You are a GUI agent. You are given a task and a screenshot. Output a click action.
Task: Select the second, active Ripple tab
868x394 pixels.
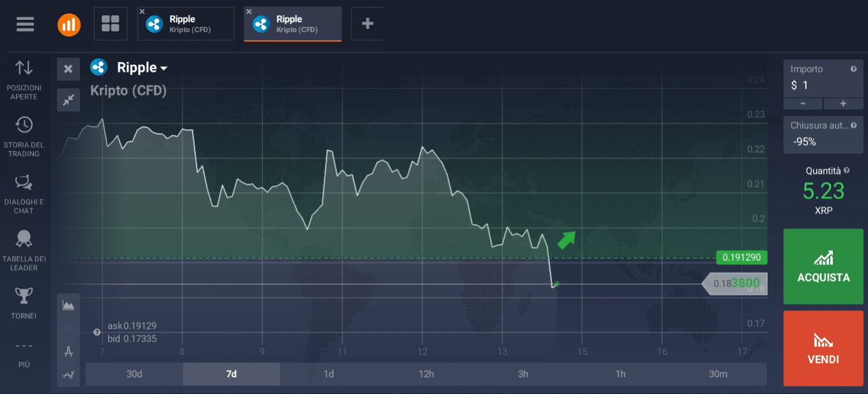click(x=293, y=24)
